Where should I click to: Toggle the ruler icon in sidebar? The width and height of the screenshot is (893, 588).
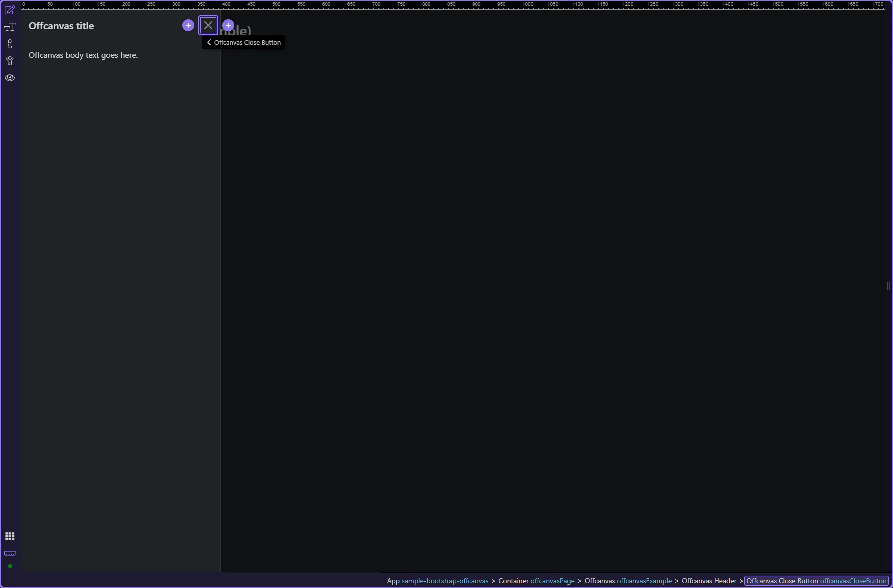(x=10, y=553)
